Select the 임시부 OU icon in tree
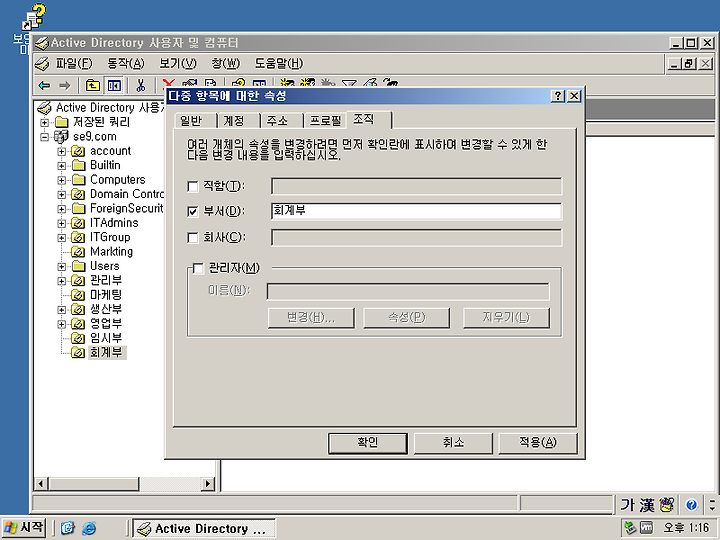720x540 pixels. 78,338
